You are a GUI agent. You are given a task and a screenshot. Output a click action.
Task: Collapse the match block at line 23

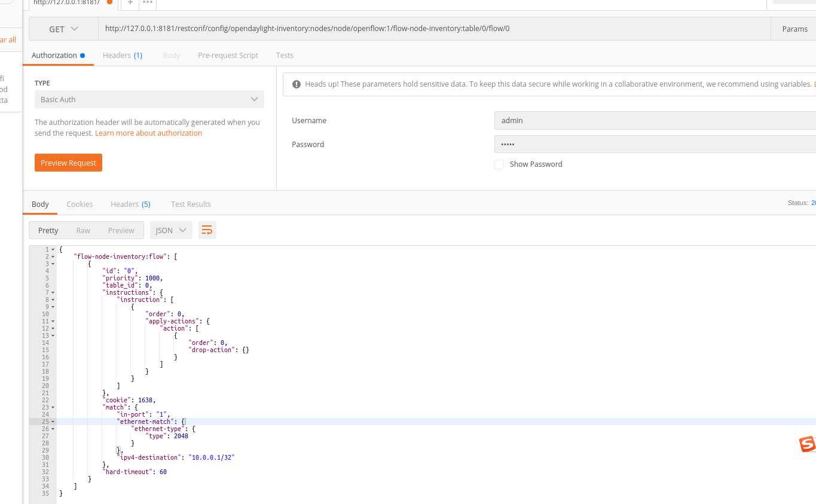pos(53,407)
